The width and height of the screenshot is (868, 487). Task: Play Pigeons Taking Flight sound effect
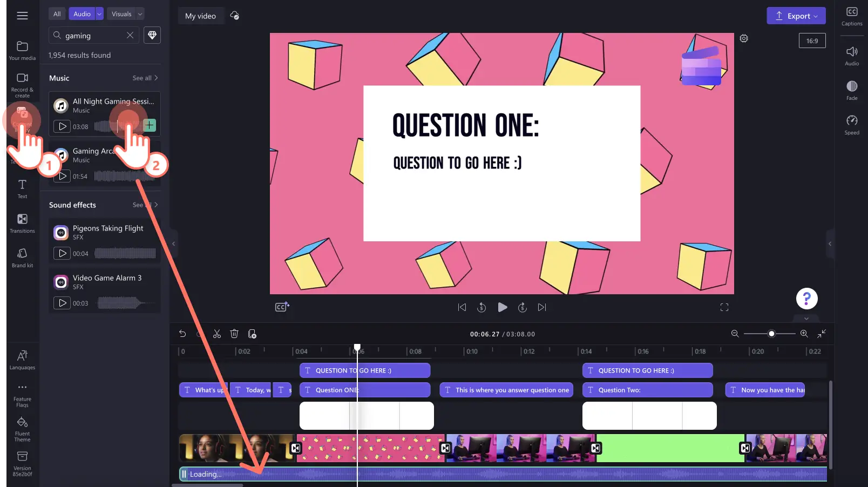[x=62, y=253]
